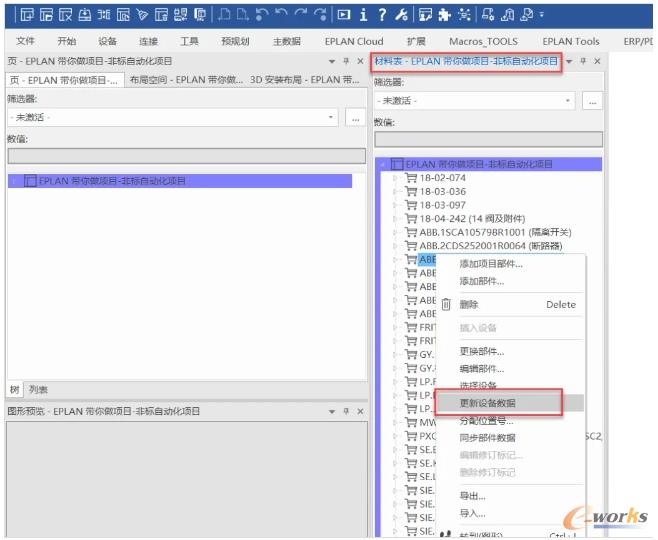Screen dimensions: 658x540
Task: Click the wrench settings icon in toolbar
Action: point(401,15)
